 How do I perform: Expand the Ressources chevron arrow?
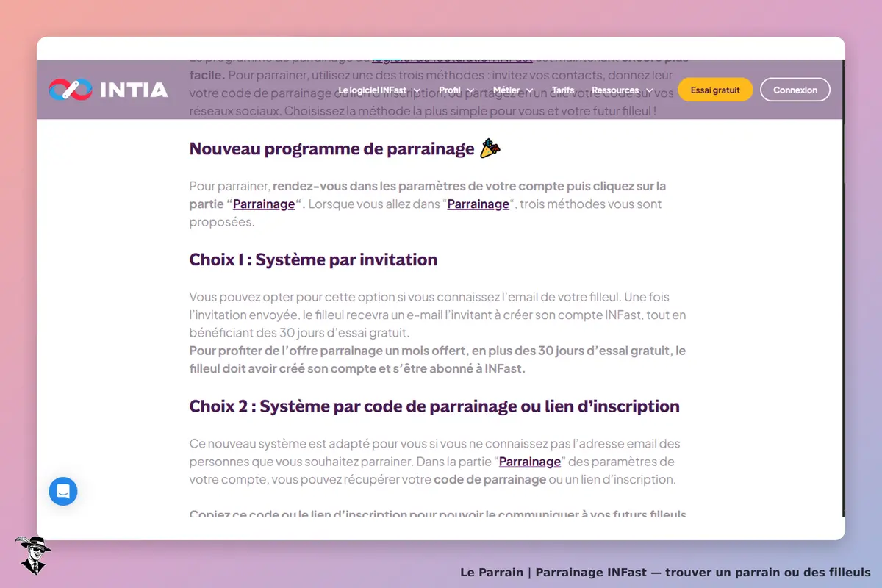click(x=648, y=91)
